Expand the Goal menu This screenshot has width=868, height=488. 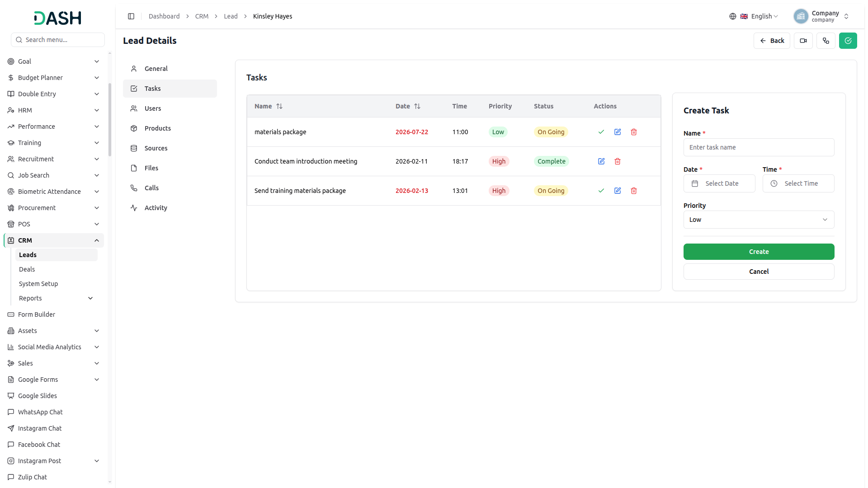(54, 61)
